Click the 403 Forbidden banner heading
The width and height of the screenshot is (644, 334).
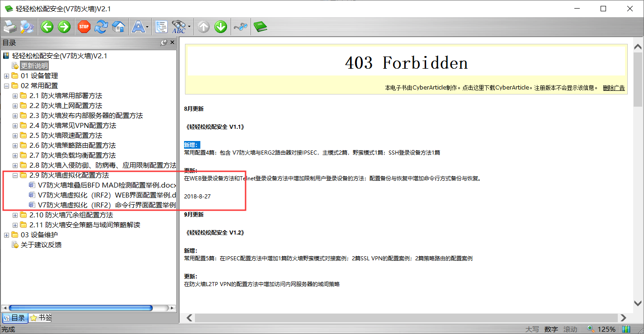[x=406, y=63]
